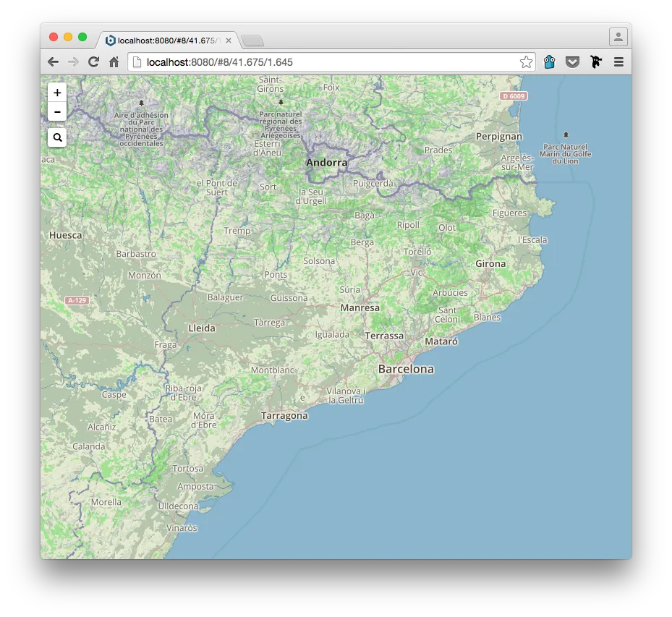Viewport: 672px width, 617px height.
Task: Zoom out the map with minus button
Action: pos(57,112)
